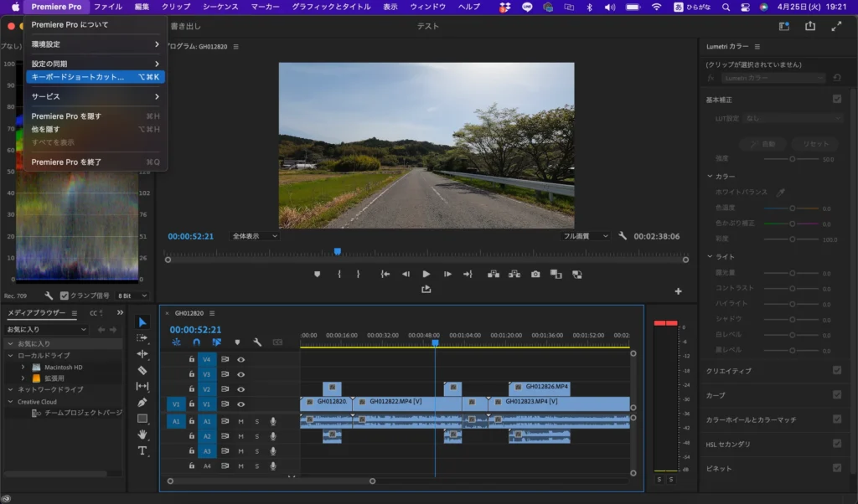Uncheck the クランプ信号 checkbox
The width and height of the screenshot is (858, 504).
[65, 296]
